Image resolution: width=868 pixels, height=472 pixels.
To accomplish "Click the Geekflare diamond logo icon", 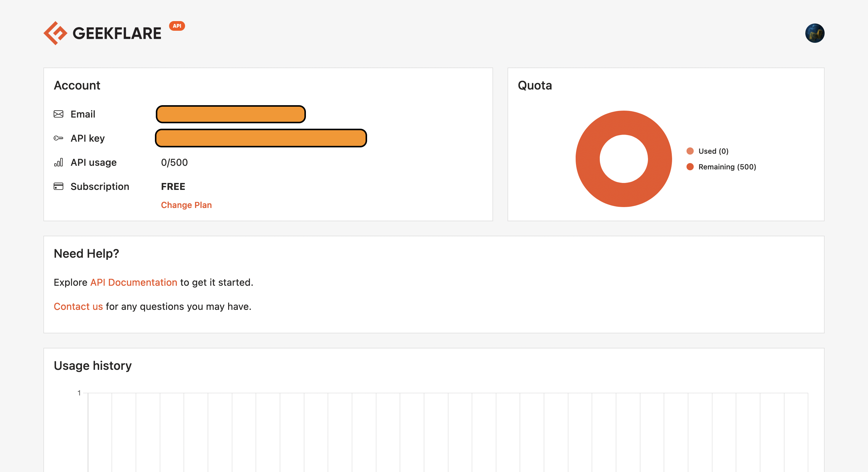I will pos(55,33).
